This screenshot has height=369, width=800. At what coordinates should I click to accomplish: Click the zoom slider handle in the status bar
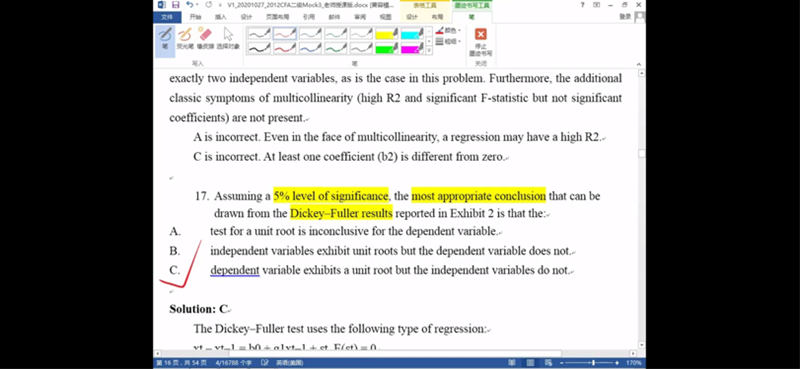[593, 363]
